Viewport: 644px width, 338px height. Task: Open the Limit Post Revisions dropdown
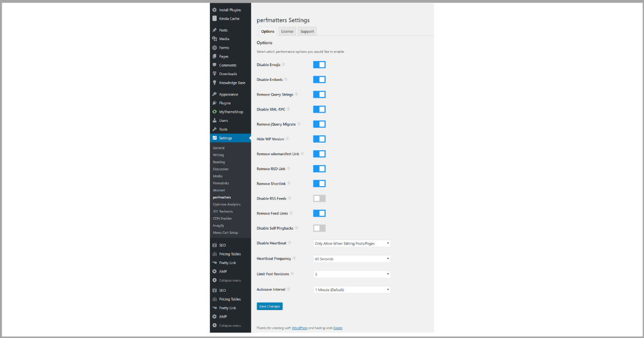[x=352, y=274]
